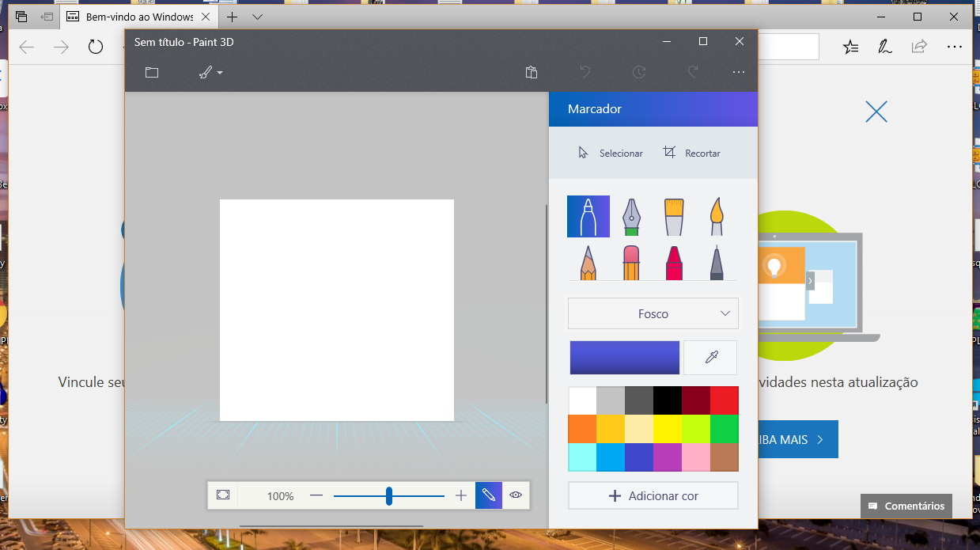Viewport: 980px width, 550px height.
Task: Open the Fosco material dropdown
Action: [x=653, y=313]
